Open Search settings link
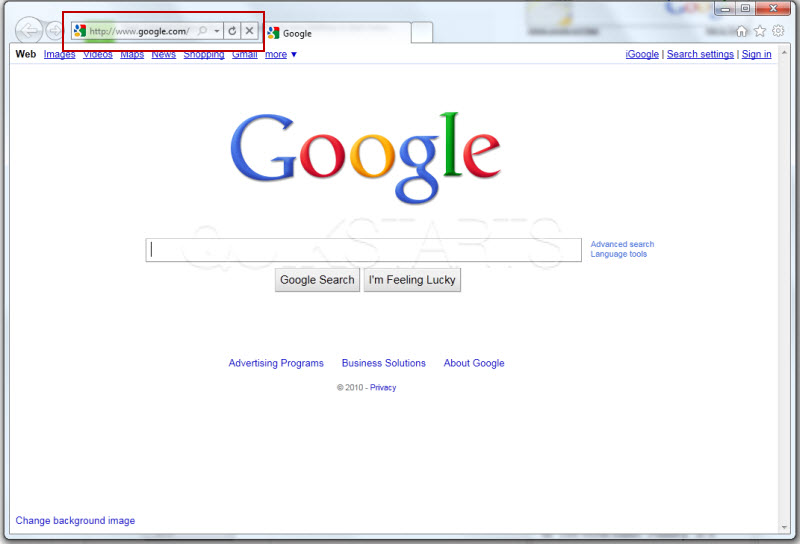This screenshot has width=800, height=544. pyautogui.click(x=700, y=54)
